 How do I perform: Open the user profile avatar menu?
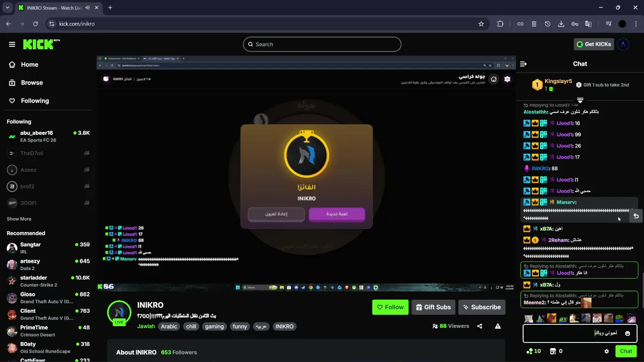coord(623,44)
